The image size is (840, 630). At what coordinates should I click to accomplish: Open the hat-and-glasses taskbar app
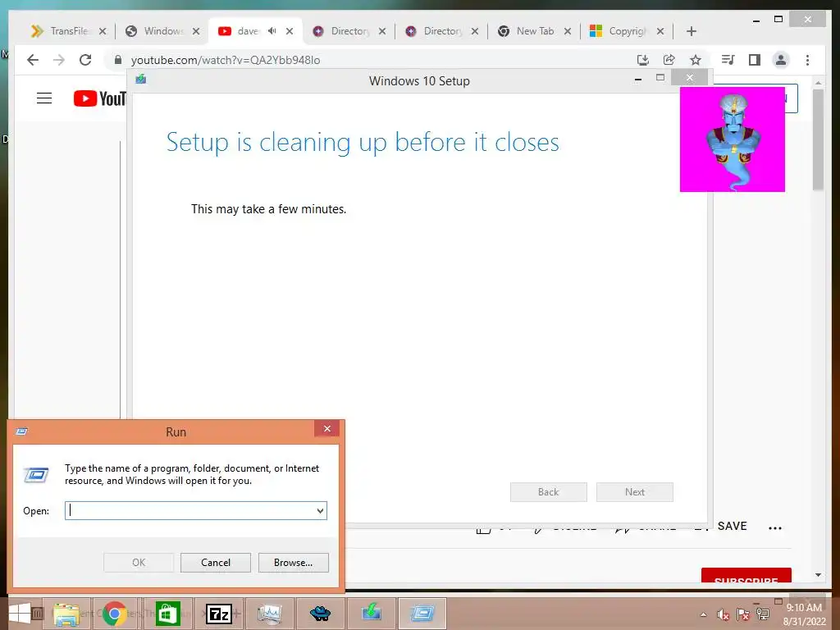[x=321, y=614]
